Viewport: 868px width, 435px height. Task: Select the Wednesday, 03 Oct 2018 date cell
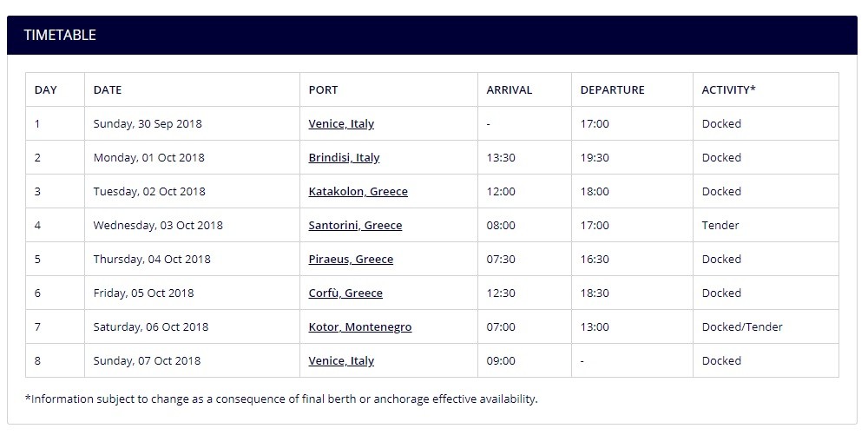(192, 225)
